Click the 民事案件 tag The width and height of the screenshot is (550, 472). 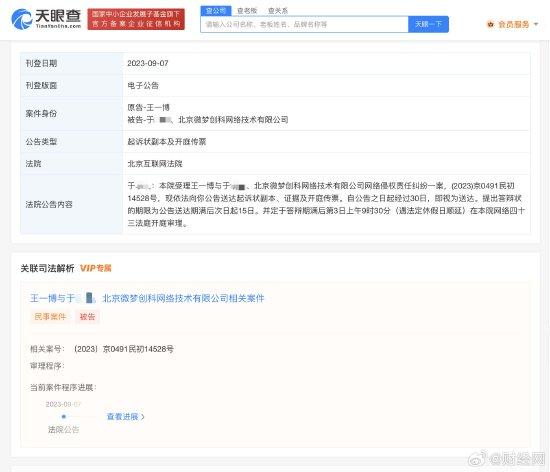50,317
